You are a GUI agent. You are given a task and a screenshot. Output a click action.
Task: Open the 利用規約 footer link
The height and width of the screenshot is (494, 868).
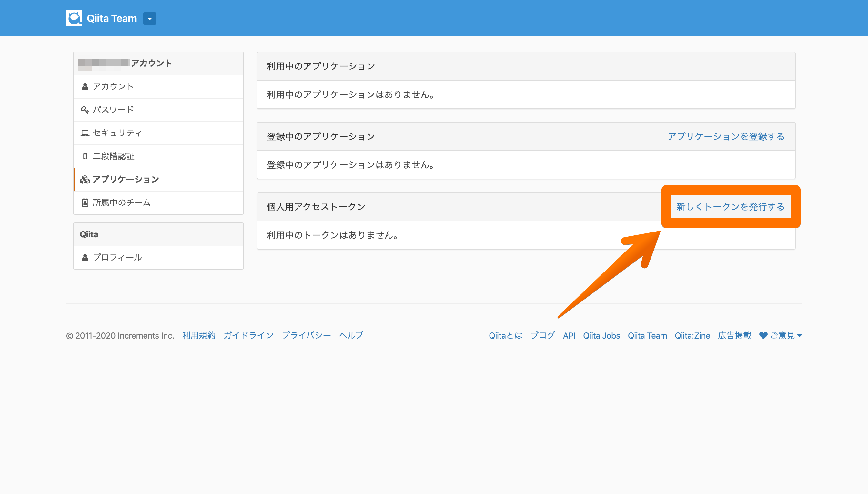pos(198,336)
